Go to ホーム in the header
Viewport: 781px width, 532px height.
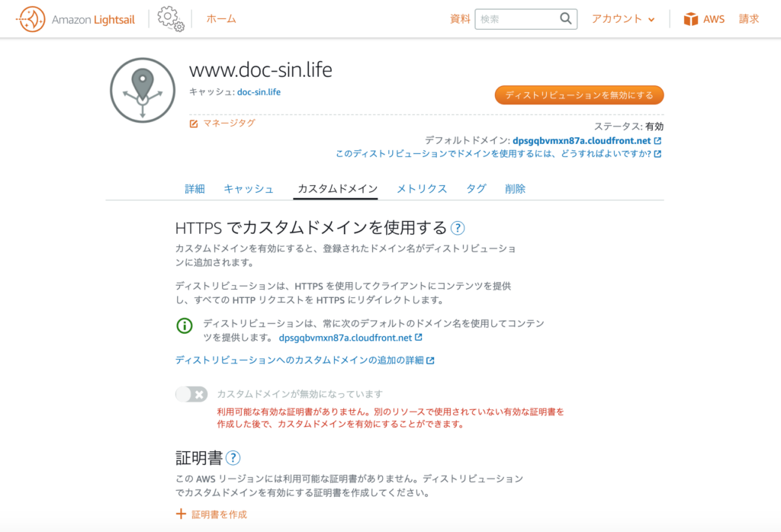point(221,19)
